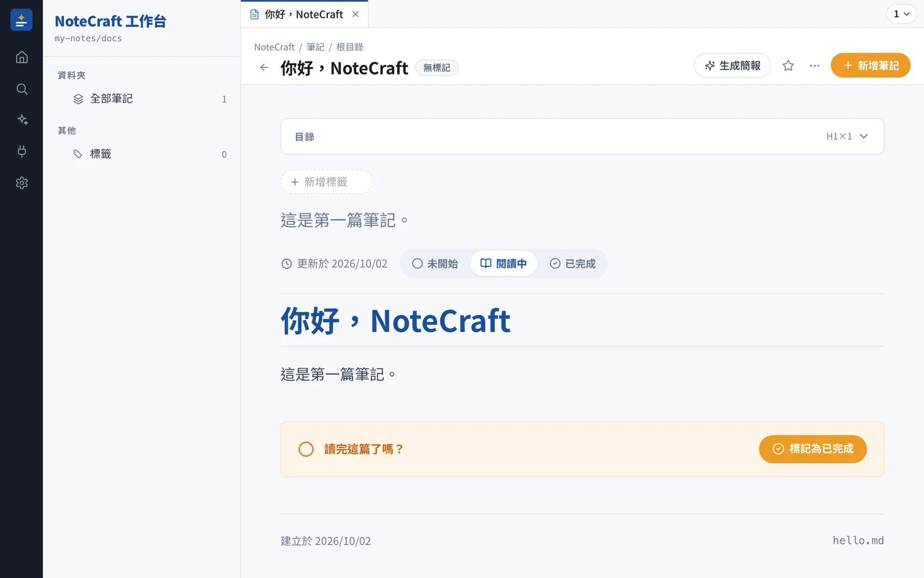This screenshot has width=924, height=578.
Task: Open 標籤 in the sidebar
Action: pos(149,154)
